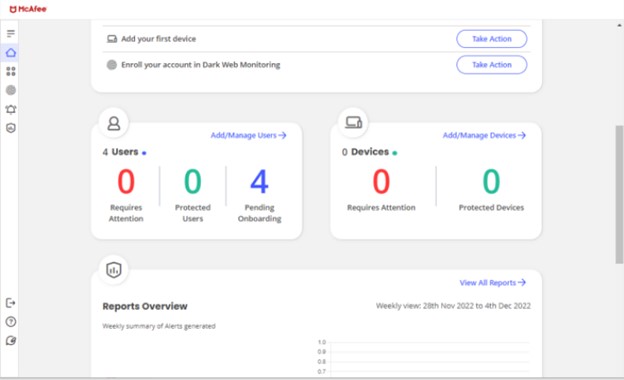Open the Home dashboard icon
This screenshot has width=624, height=380.
coord(11,53)
